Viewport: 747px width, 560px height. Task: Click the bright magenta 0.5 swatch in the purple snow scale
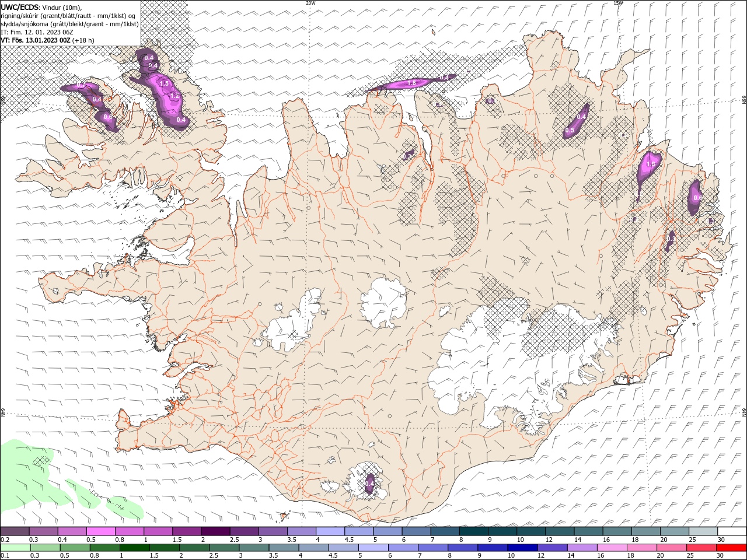[x=100, y=531]
